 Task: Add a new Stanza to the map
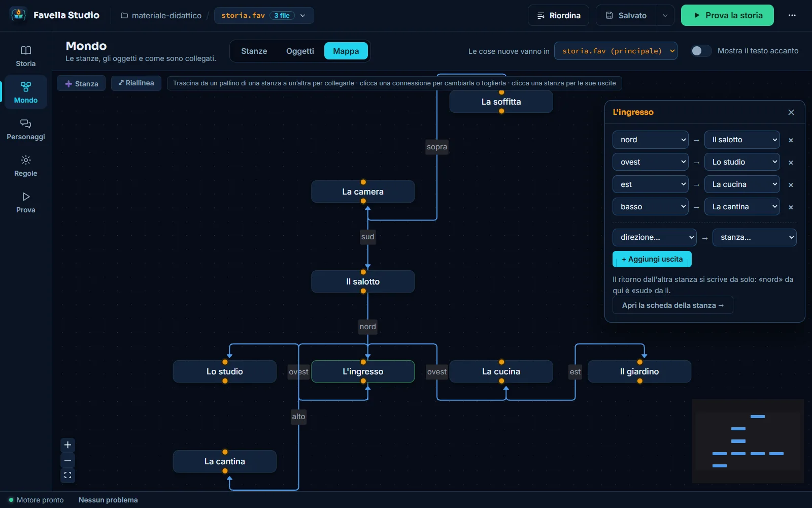(81, 83)
